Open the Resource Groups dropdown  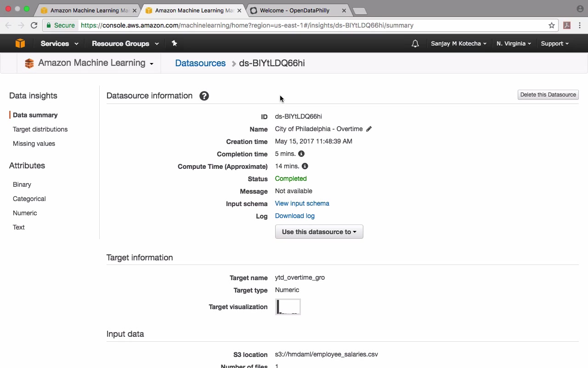(125, 43)
